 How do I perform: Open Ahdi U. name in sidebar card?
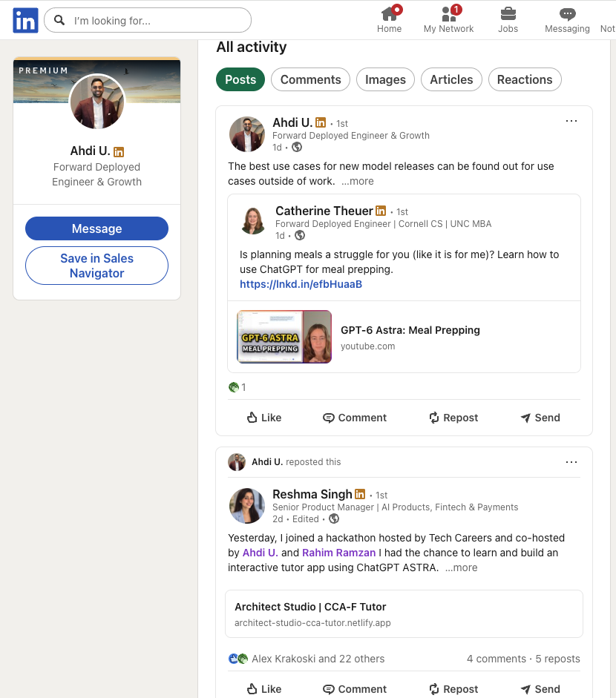pyautogui.click(x=90, y=151)
